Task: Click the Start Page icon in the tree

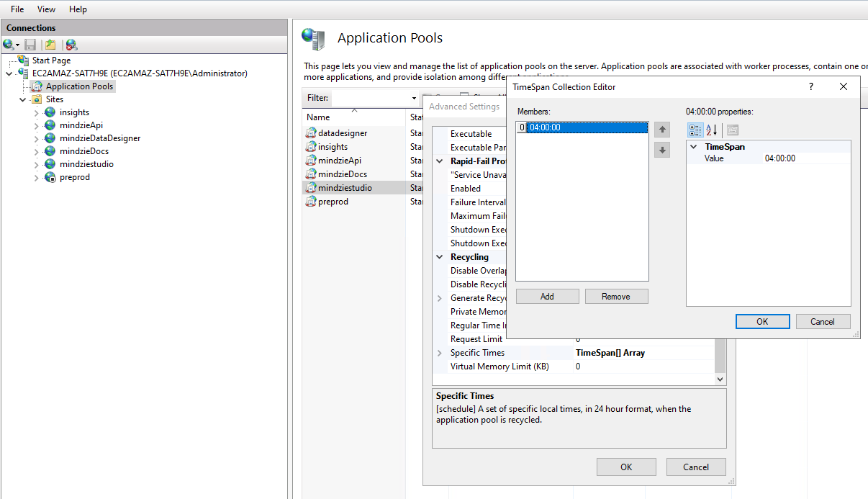Action: pos(24,60)
